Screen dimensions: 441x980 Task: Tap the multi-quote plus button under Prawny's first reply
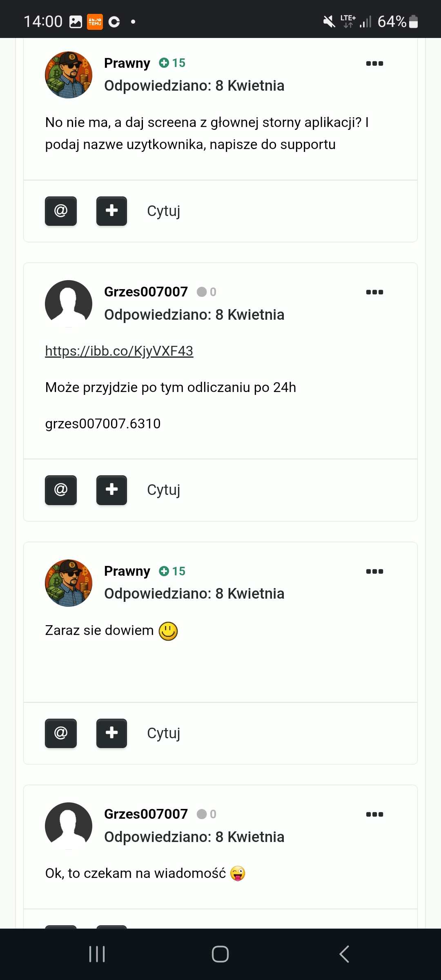(x=111, y=211)
